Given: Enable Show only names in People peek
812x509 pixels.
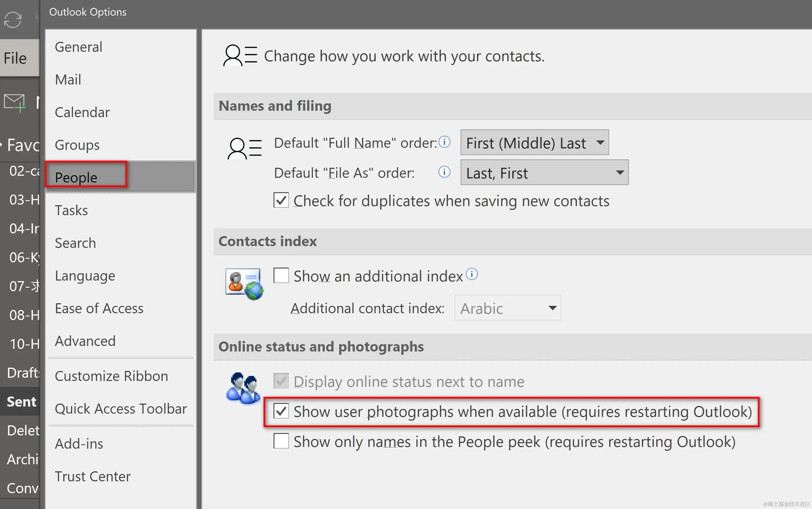Looking at the screenshot, I should (x=281, y=441).
